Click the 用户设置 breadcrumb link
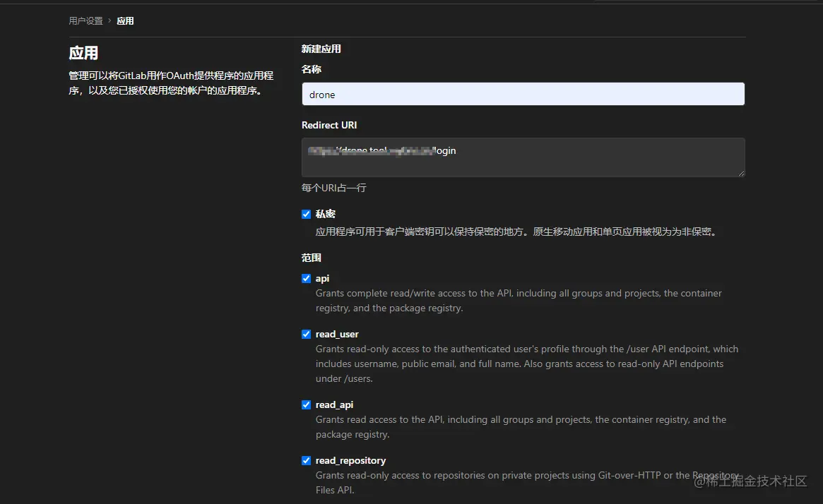 (x=85, y=21)
